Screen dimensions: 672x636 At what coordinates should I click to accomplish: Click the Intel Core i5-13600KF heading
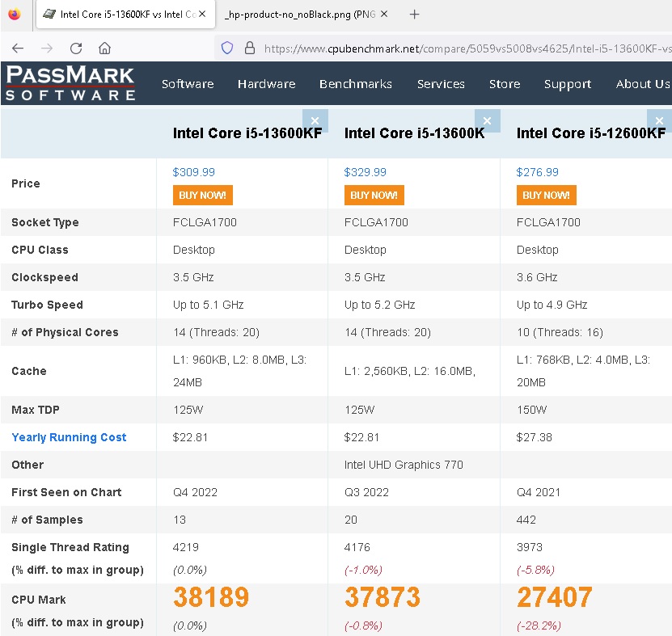pyautogui.click(x=247, y=133)
